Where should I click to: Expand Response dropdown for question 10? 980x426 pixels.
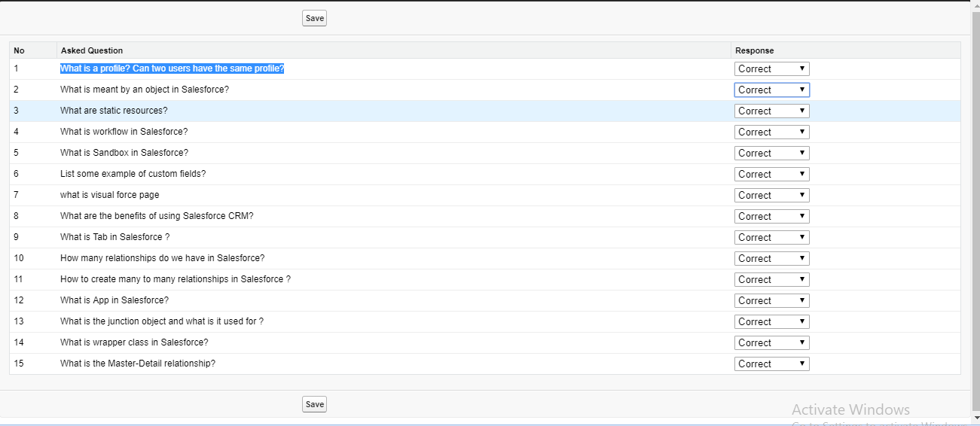point(771,258)
